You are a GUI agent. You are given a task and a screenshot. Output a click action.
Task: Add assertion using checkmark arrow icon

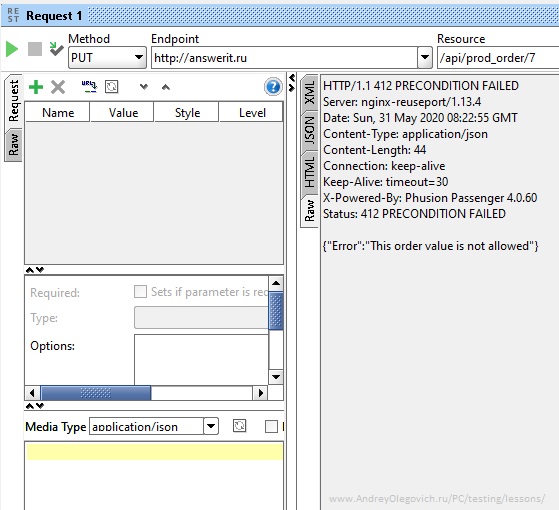click(x=56, y=49)
